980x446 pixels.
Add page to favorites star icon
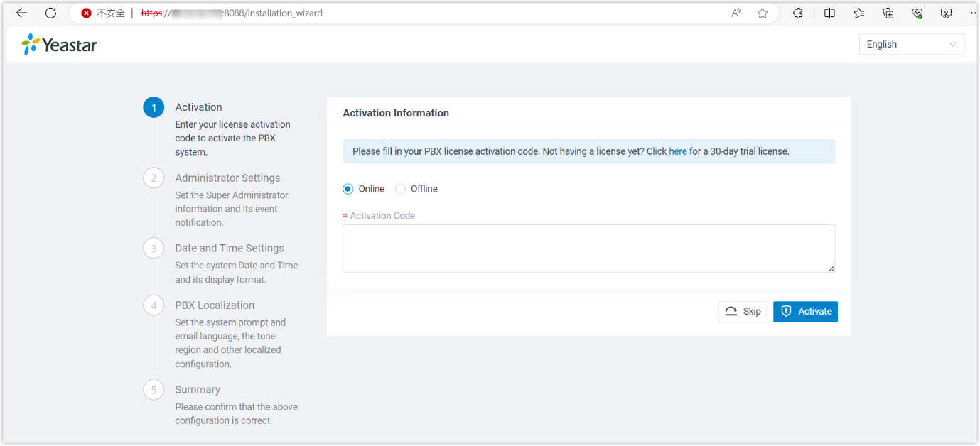763,13
